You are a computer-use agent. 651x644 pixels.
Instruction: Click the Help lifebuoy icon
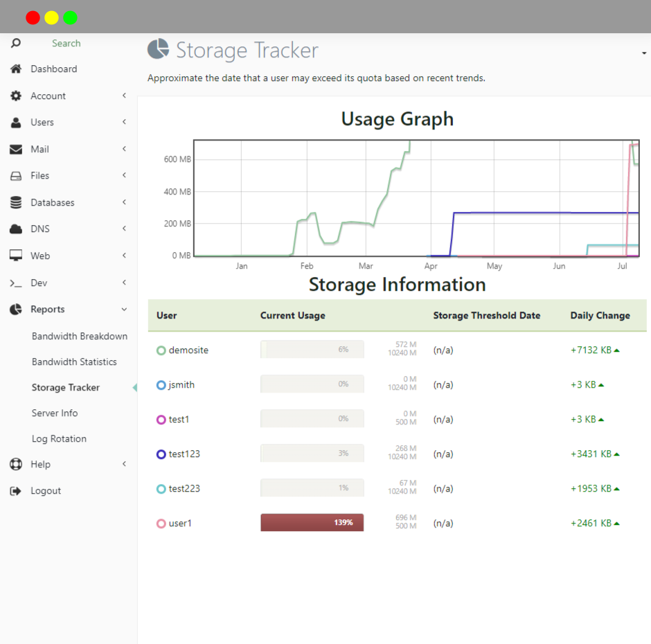(16, 464)
